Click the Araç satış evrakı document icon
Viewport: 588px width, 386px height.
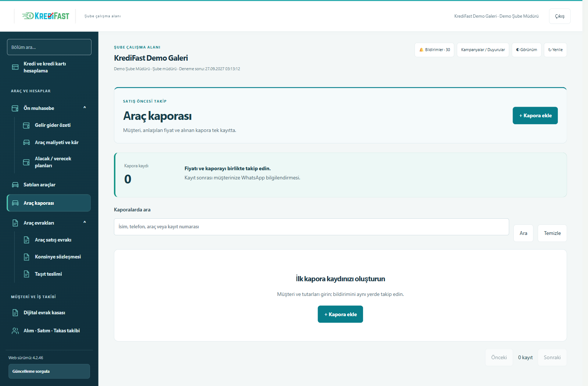[26, 240]
